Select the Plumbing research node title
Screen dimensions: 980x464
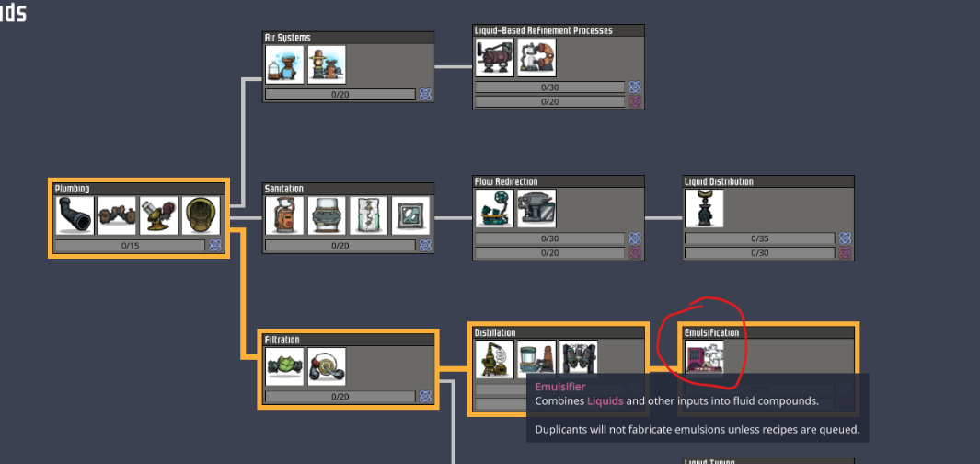point(72,189)
